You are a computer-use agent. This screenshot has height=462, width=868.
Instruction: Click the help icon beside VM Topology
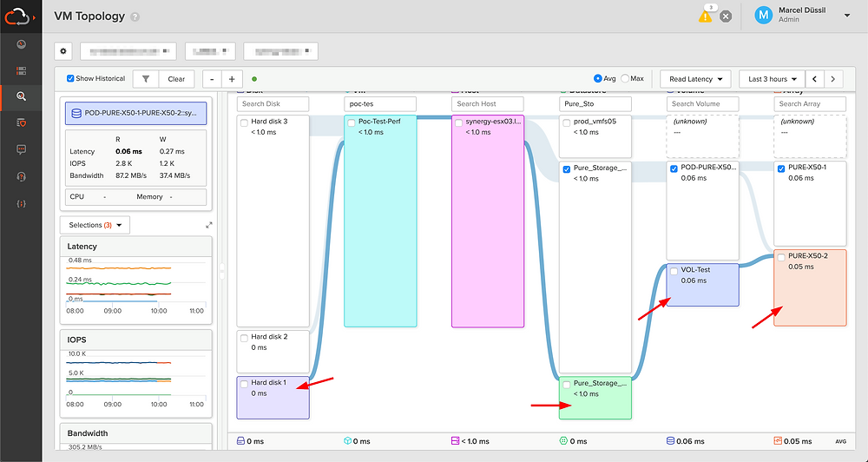135,17
